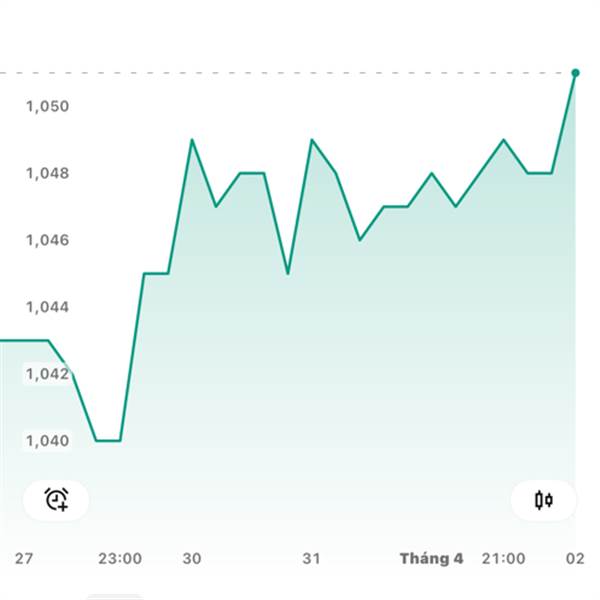Select the 27 date label
The width and height of the screenshot is (600, 600).
[24, 558]
